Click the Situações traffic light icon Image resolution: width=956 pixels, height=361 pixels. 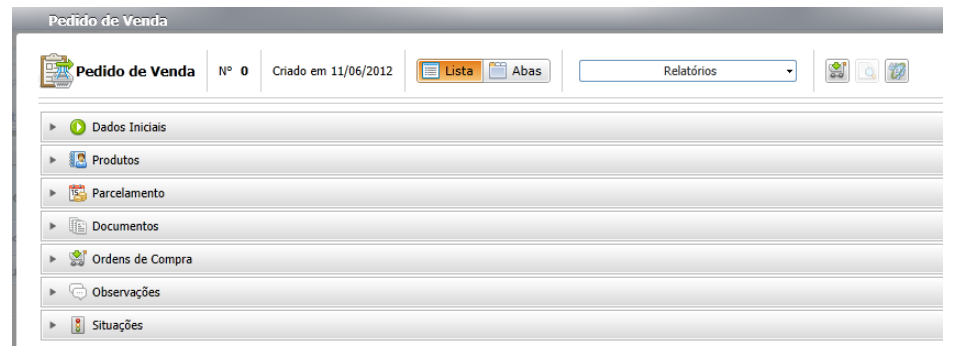[x=77, y=325]
